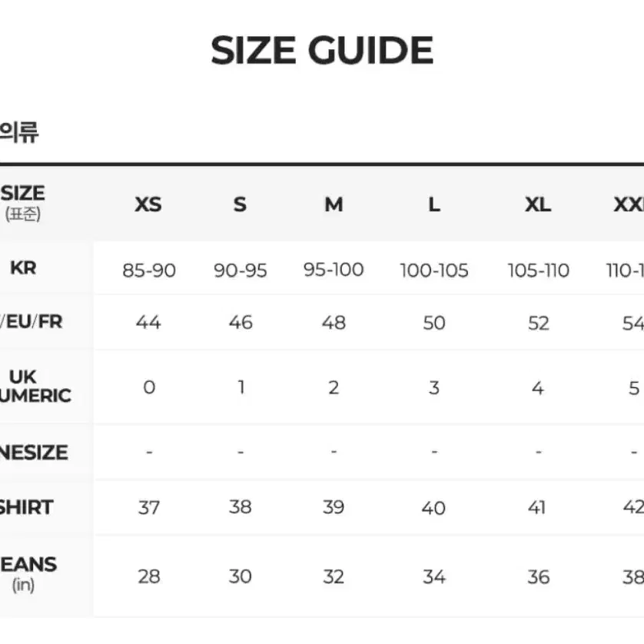Select the L size column header
The height and width of the screenshot is (644, 644).
point(434,204)
